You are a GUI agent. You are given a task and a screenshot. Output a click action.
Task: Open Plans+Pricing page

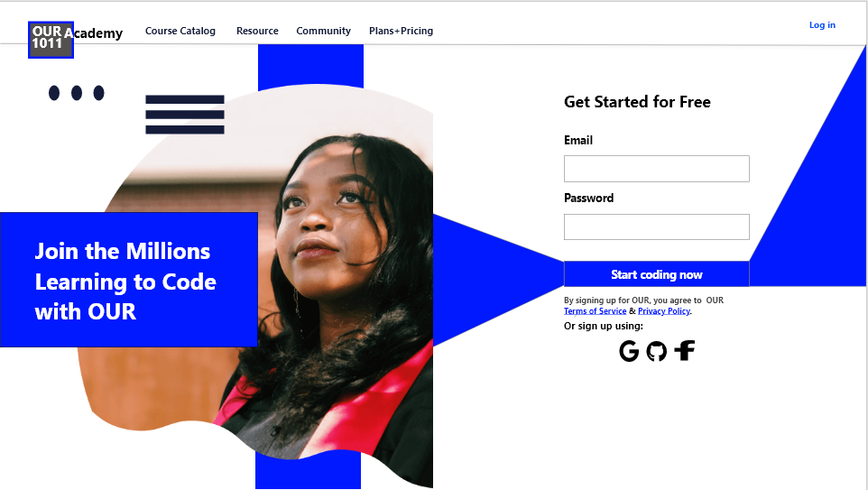pos(401,31)
